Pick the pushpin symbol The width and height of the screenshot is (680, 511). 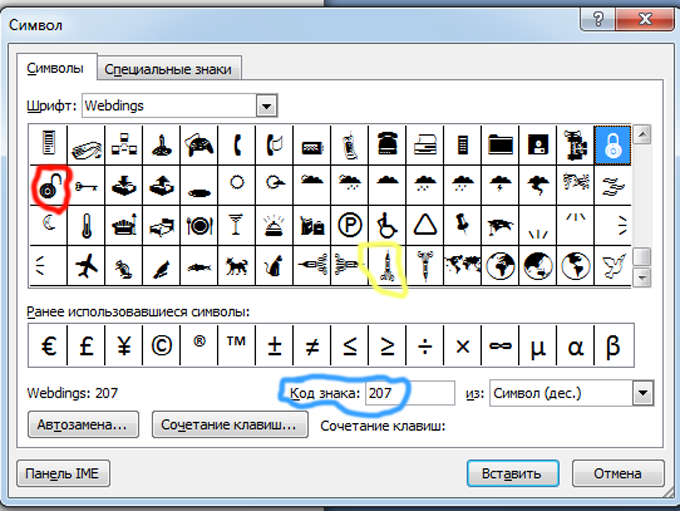(462, 226)
